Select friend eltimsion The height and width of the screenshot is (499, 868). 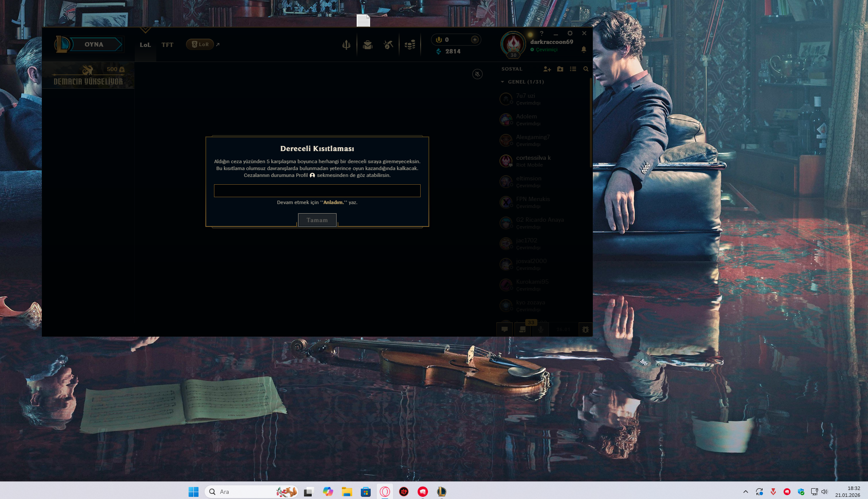click(x=543, y=182)
